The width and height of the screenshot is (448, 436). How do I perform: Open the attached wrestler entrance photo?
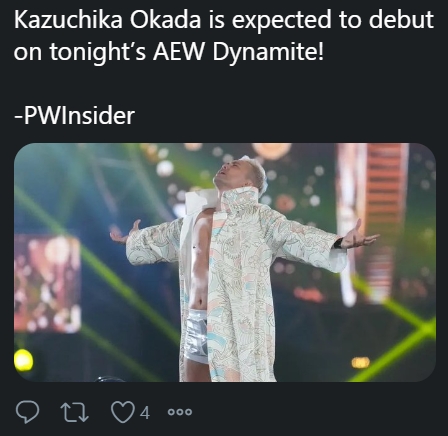pyautogui.click(x=225, y=262)
